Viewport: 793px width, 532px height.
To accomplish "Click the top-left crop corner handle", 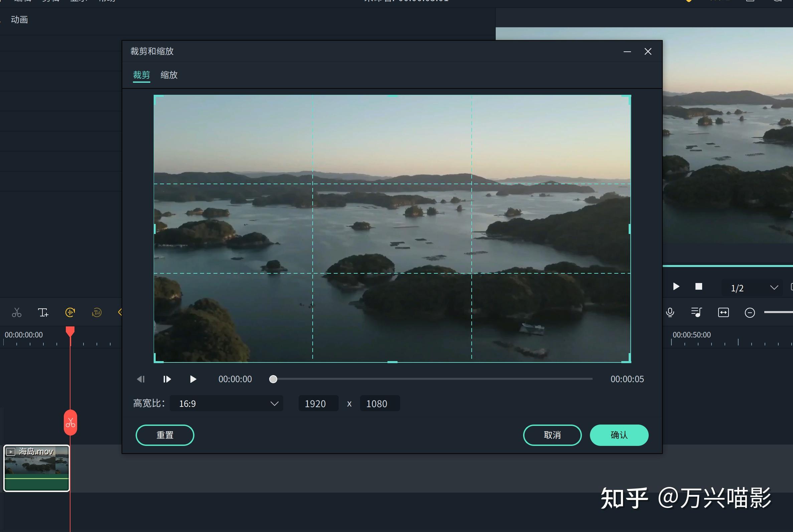I will (x=158, y=99).
